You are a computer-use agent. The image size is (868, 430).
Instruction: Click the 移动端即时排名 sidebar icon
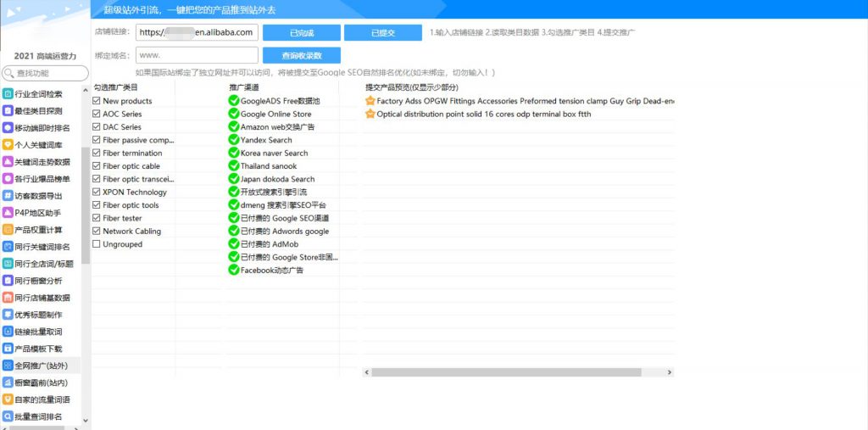[8, 128]
